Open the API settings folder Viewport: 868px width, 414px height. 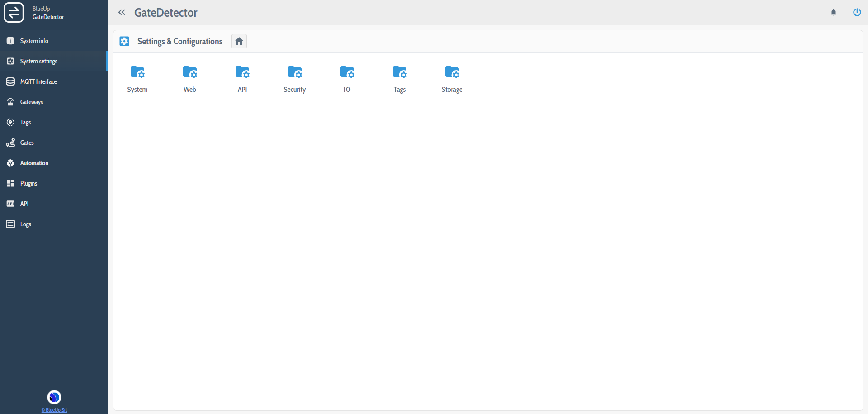pyautogui.click(x=242, y=79)
